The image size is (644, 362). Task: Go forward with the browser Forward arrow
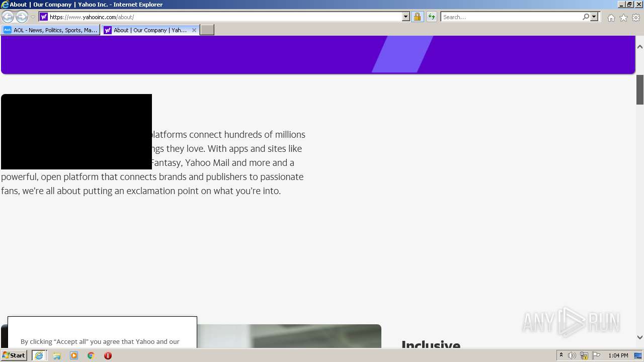22,17
